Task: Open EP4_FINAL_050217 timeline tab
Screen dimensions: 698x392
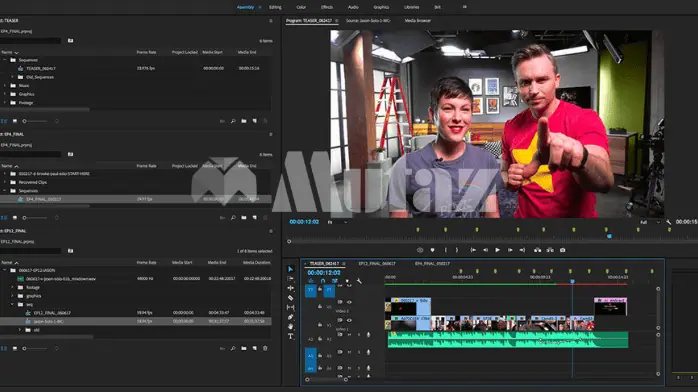Action: [432, 264]
